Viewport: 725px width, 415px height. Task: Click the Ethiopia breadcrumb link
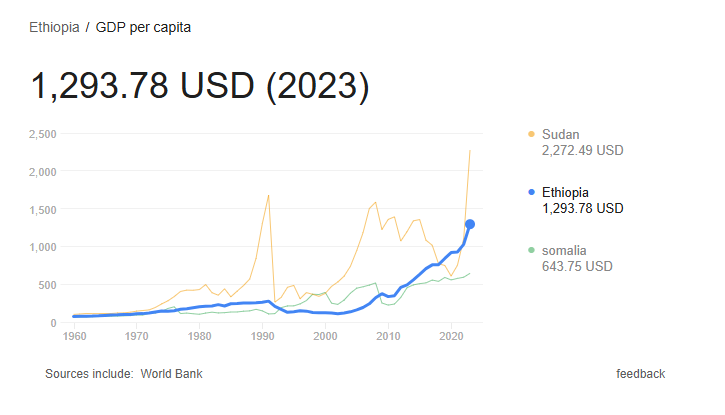click(x=54, y=27)
